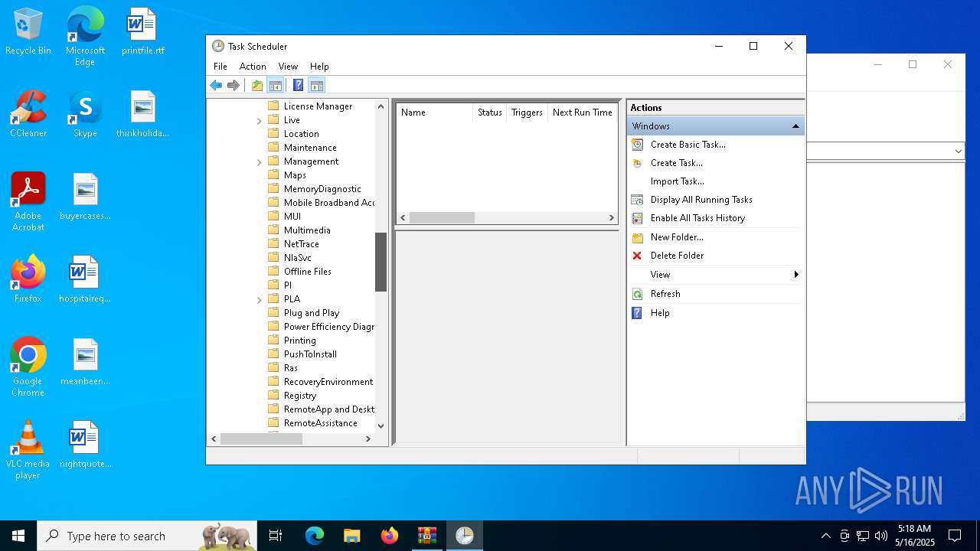Open the View menu
This screenshot has width=980, height=551.
coord(288,67)
